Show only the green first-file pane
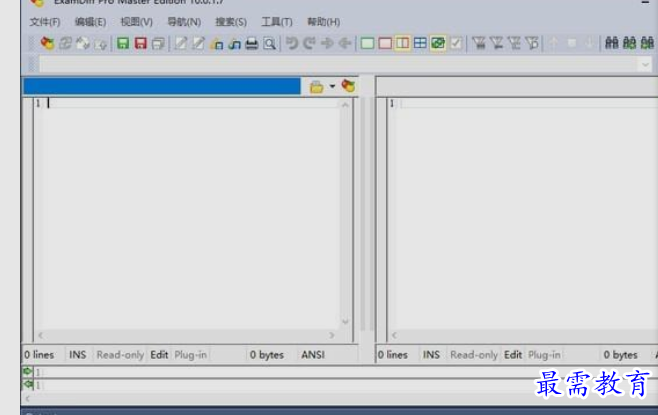 (367, 43)
